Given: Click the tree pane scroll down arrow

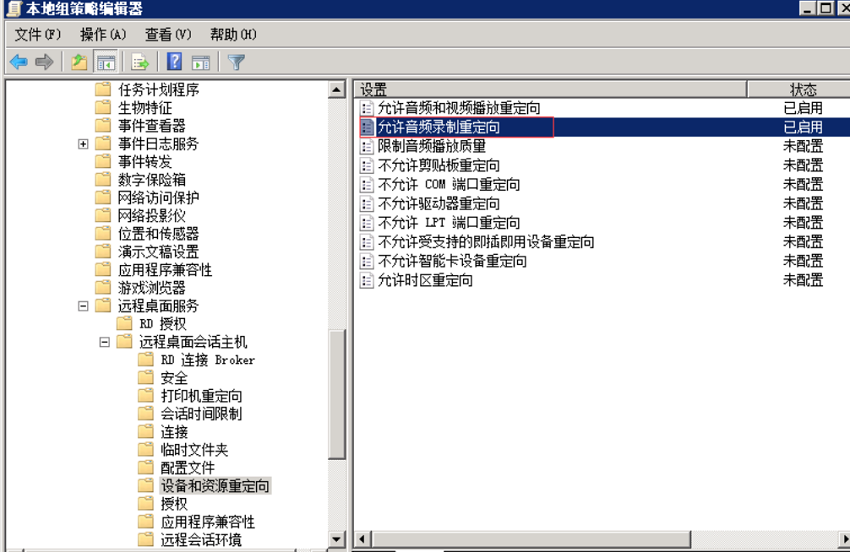Looking at the screenshot, I should point(337,540).
